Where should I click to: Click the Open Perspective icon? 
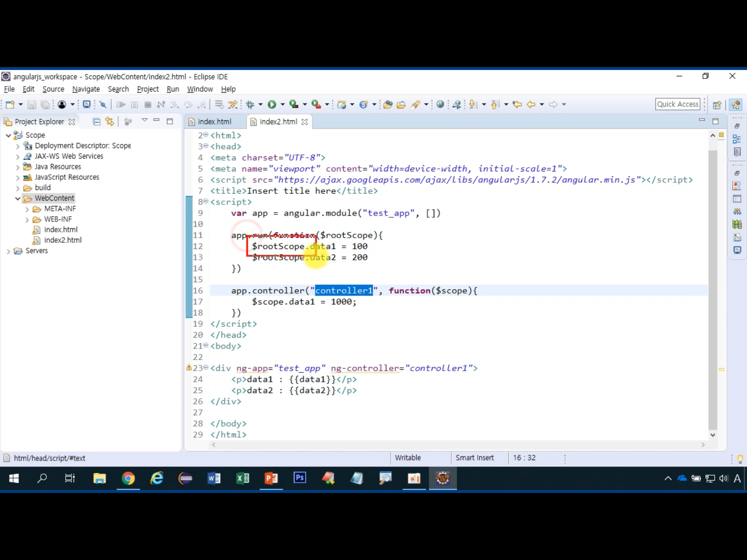pos(717,105)
